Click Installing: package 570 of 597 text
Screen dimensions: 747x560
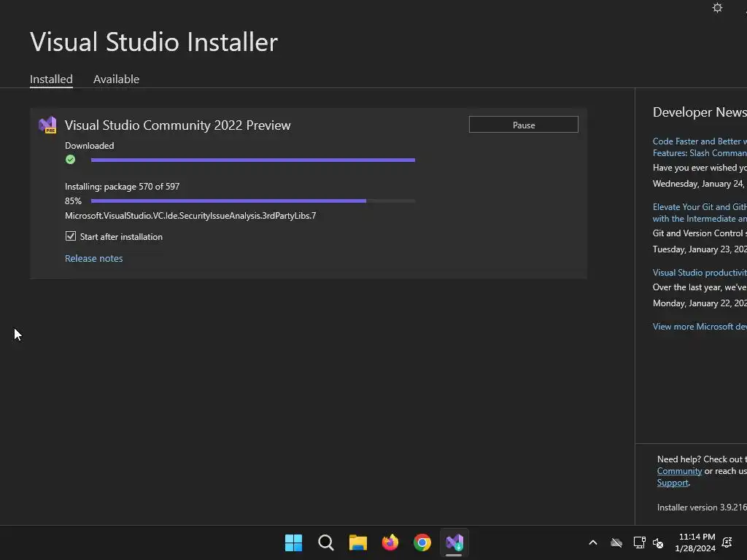click(122, 187)
